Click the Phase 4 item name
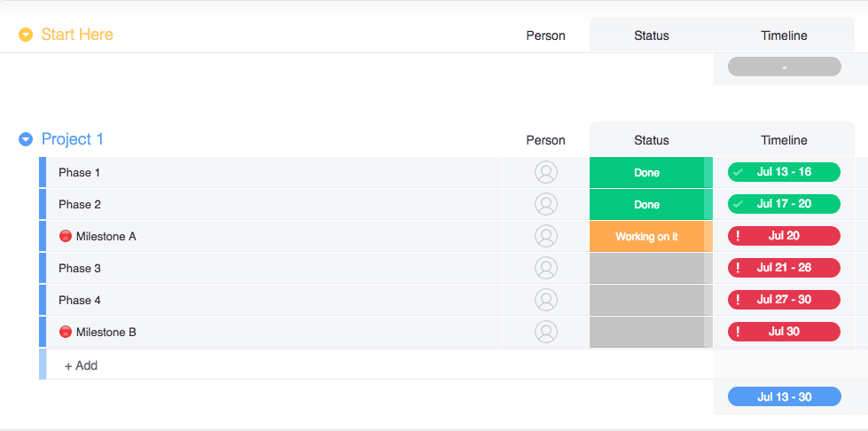The height and width of the screenshot is (431, 868). pyautogui.click(x=80, y=301)
